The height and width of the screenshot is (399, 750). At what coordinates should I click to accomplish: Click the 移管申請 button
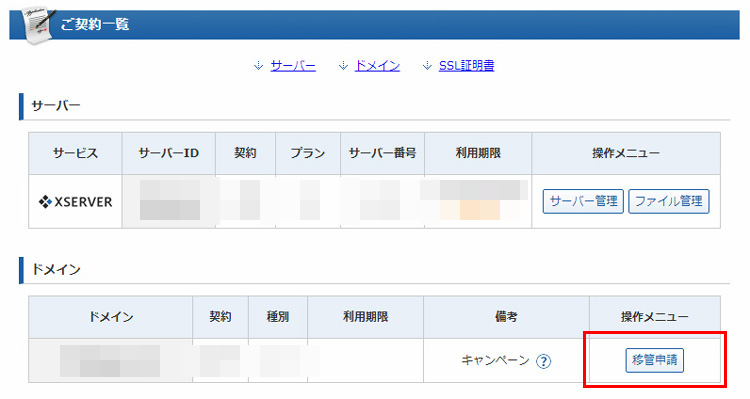coord(654,360)
